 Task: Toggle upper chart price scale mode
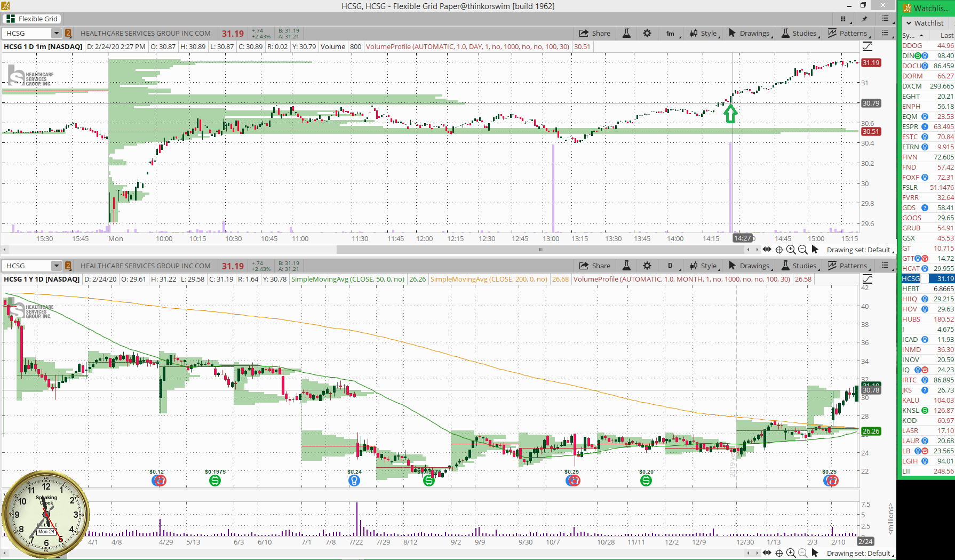click(x=868, y=46)
